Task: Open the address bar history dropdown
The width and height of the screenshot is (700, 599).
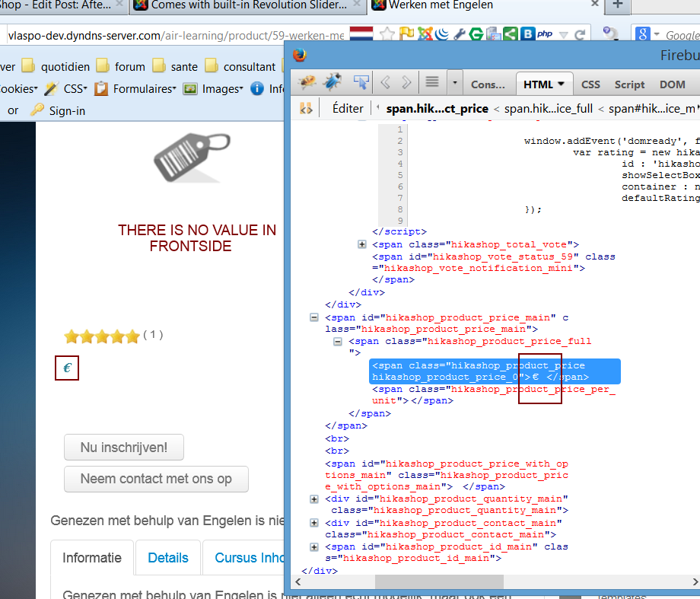Action: tap(563, 35)
